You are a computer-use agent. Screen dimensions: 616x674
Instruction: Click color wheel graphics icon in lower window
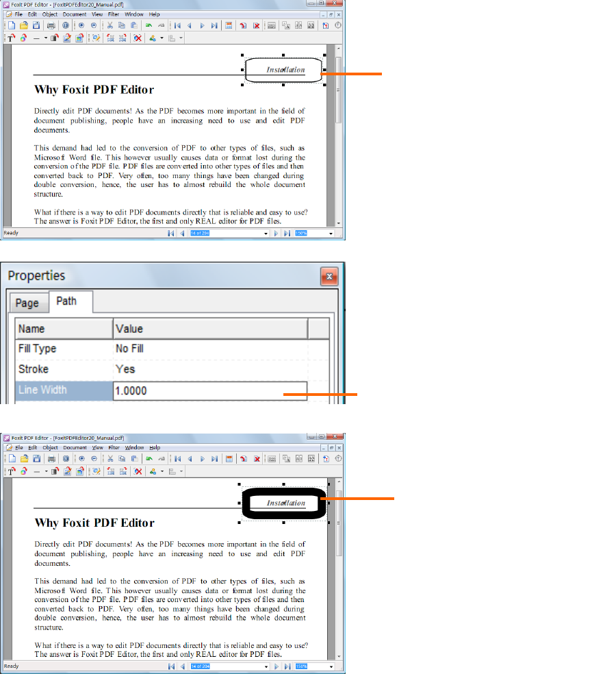coord(24,471)
